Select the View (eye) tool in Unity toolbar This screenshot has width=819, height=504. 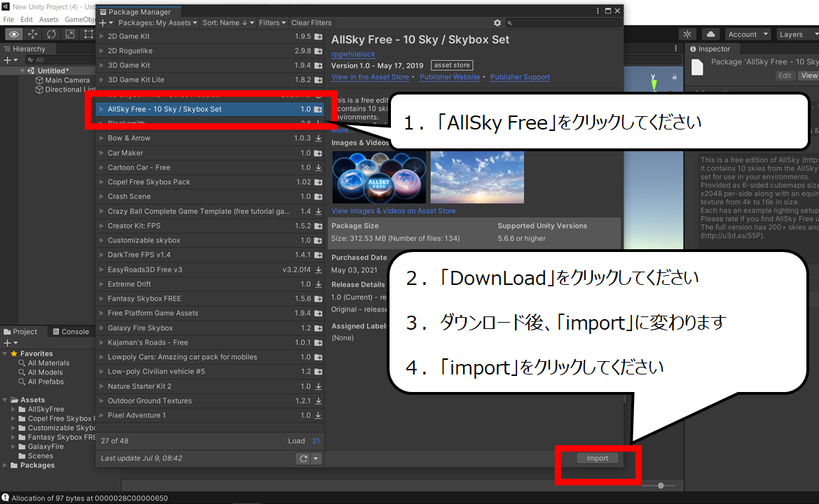click(x=14, y=34)
